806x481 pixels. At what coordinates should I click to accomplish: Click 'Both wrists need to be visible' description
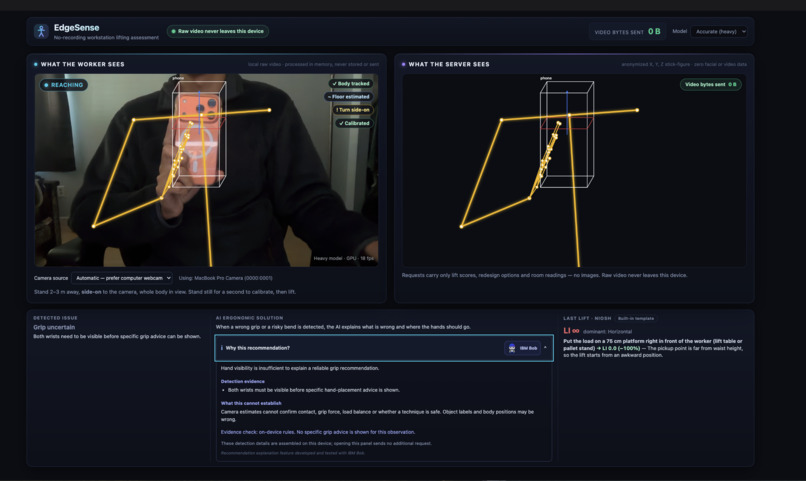pos(117,337)
